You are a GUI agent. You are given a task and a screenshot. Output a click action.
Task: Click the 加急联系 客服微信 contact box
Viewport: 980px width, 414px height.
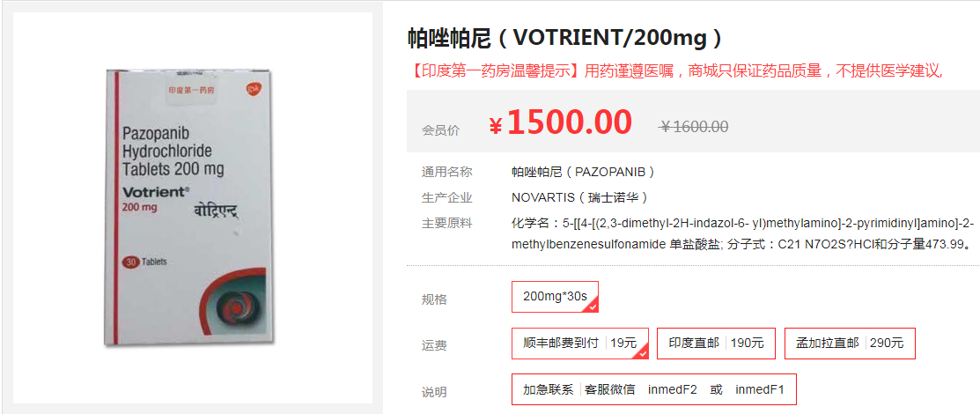click(653, 389)
